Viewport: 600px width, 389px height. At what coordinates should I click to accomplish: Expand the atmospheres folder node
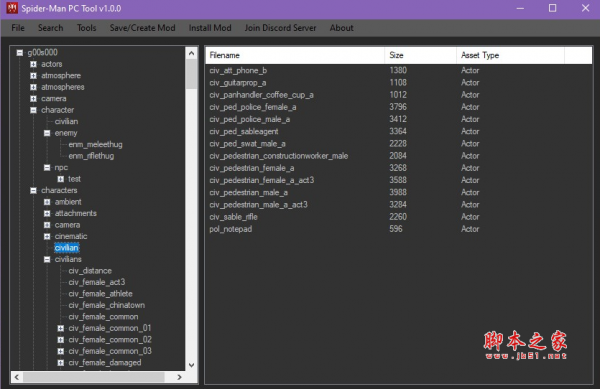pyautogui.click(x=34, y=87)
